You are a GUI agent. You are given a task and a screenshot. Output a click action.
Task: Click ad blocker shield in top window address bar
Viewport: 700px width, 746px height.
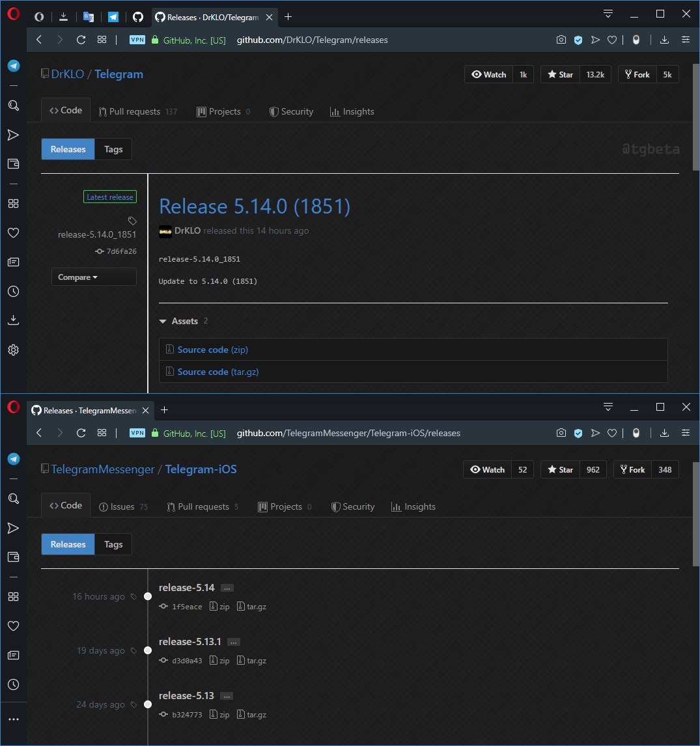[578, 40]
